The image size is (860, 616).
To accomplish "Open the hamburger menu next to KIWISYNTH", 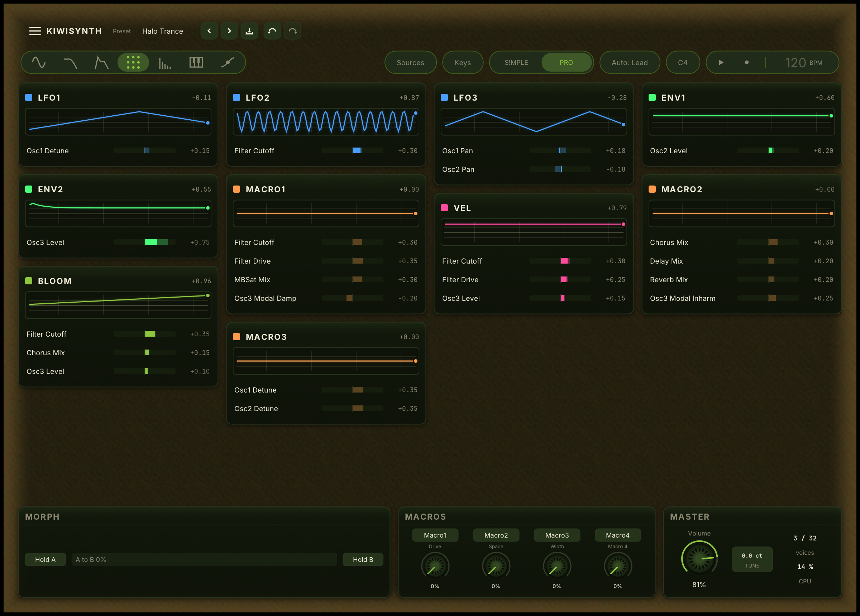I will (x=35, y=31).
